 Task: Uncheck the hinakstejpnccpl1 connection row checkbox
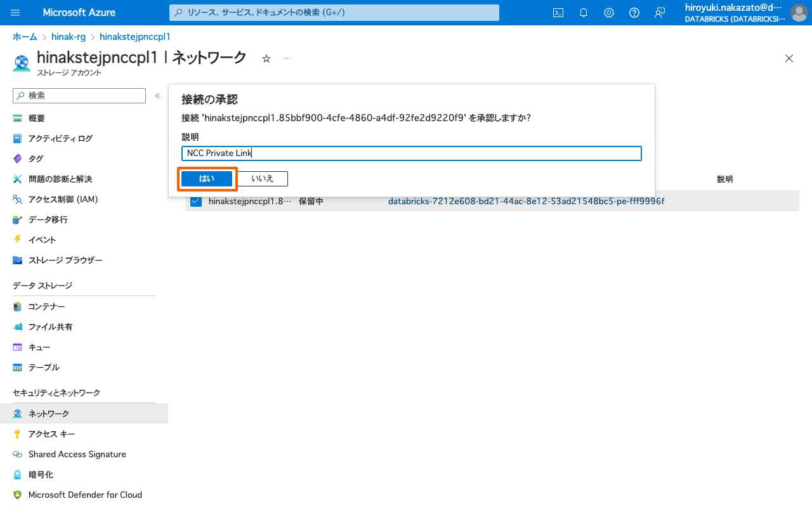coord(196,202)
